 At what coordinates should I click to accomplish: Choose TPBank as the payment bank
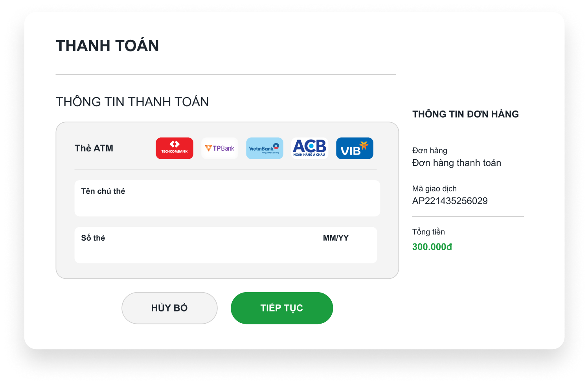tap(220, 148)
